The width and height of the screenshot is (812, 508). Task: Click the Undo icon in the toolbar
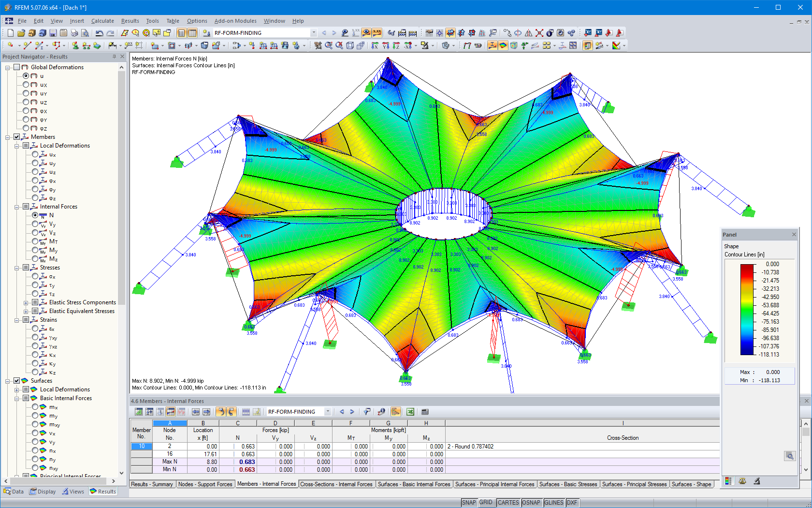[x=99, y=32]
